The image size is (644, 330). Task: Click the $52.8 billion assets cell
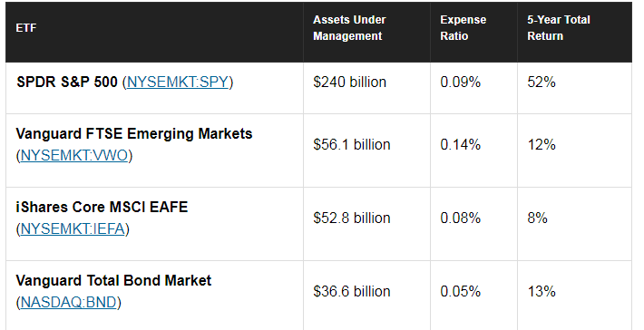coord(352,218)
